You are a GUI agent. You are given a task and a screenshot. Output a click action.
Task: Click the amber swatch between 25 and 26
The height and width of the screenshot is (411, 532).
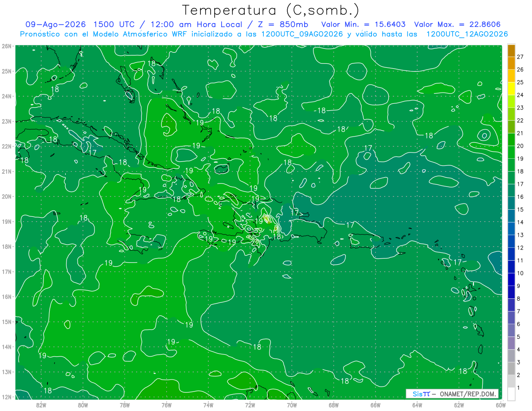511,76
